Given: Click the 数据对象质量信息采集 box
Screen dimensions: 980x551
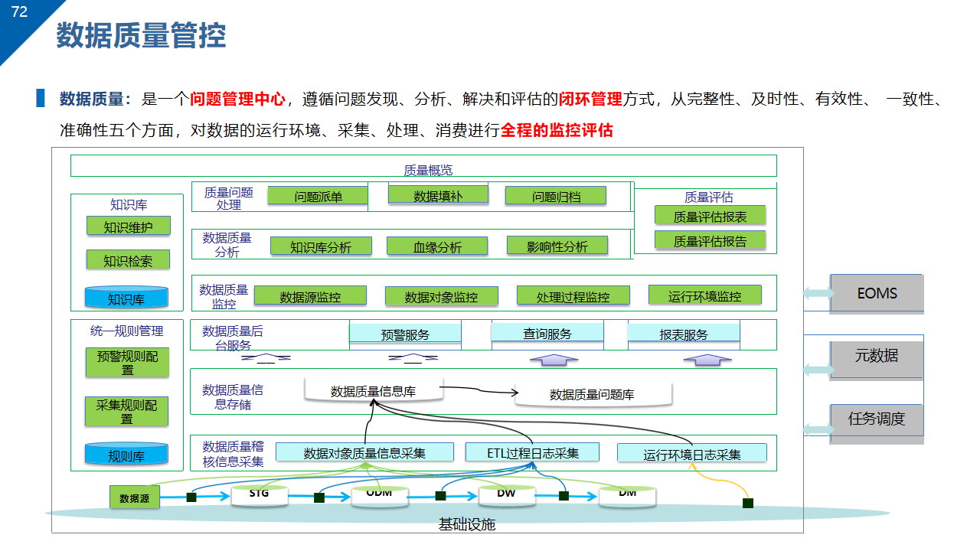Looking at the screenshot, I should coord(364,452).
